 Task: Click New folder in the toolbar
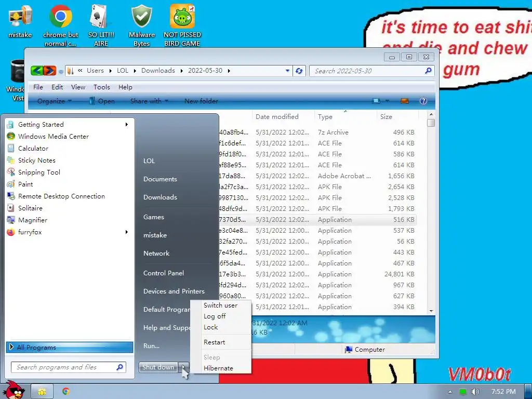[x=201, y=101]
